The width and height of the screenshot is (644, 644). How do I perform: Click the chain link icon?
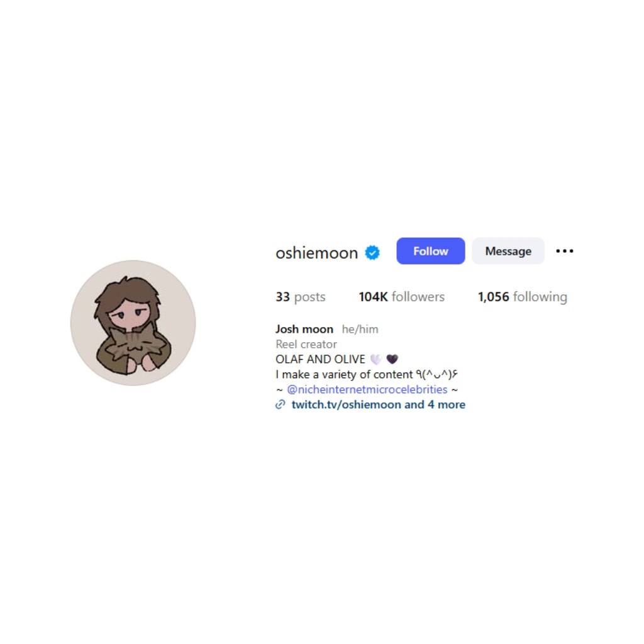pyautogui.click(x=280, y=404)
